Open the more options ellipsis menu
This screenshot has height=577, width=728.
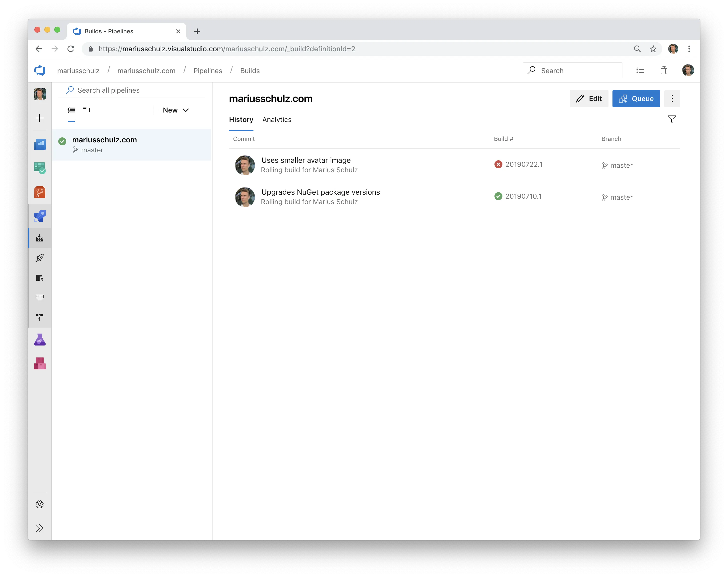tap(672, 99)
